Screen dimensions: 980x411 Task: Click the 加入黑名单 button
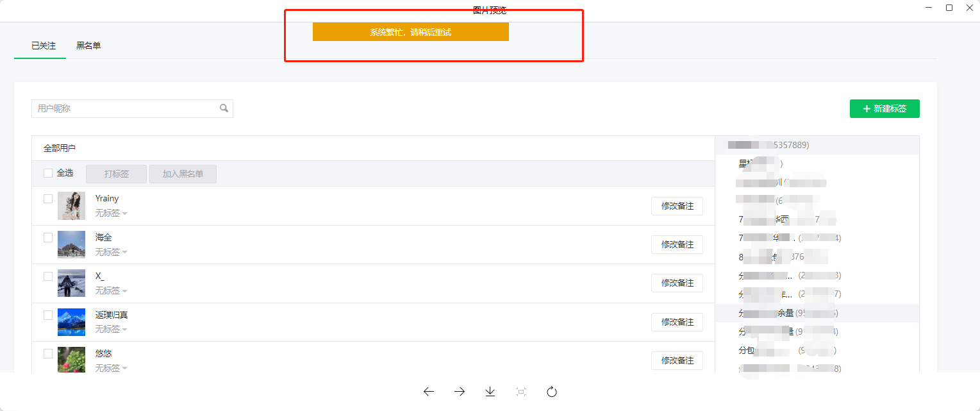pos(183,173)
